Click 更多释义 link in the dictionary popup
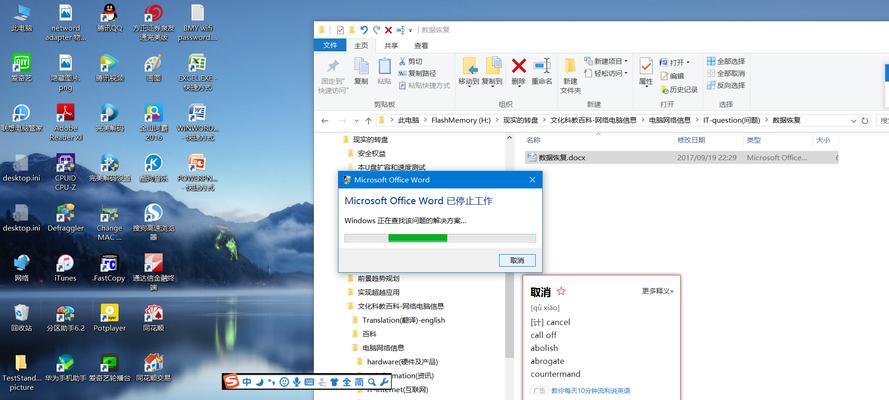Image resolution: width=889 pixels, height=400 pixels. [x=658, y=291]
